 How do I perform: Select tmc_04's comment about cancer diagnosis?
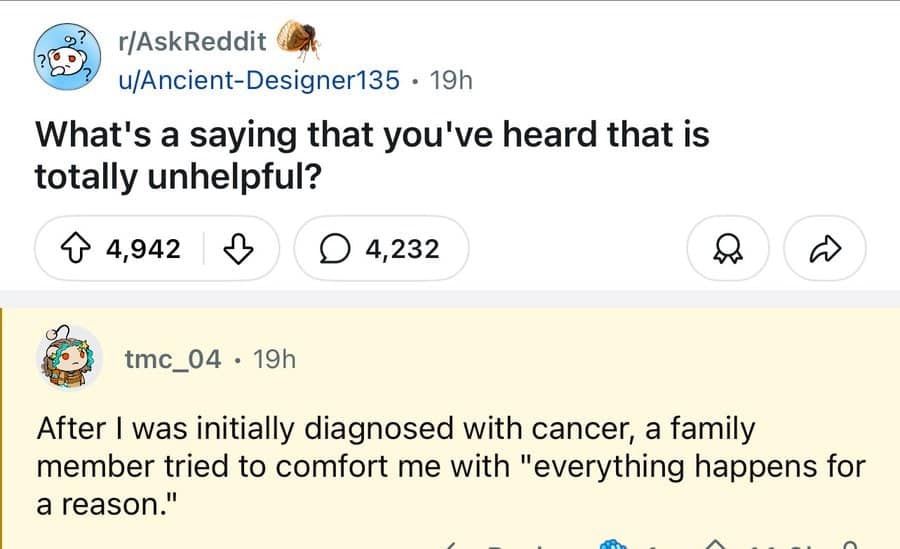(450, 466)
